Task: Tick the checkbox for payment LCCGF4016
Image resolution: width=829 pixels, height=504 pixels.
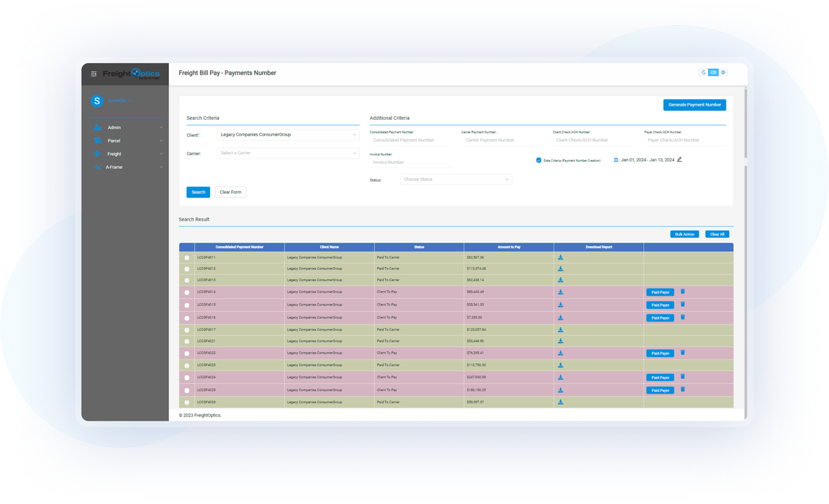Action: tap(186, 318)
